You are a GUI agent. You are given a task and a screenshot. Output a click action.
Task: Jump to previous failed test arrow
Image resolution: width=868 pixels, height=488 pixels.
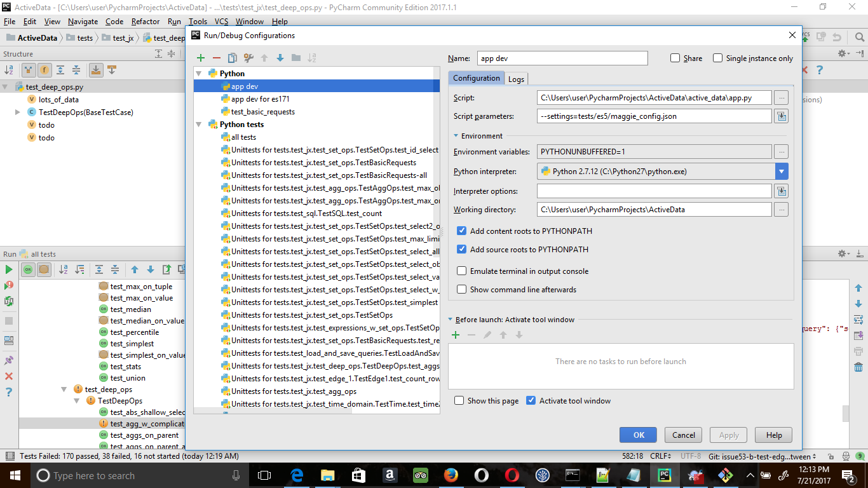click(x=135, y=269)
